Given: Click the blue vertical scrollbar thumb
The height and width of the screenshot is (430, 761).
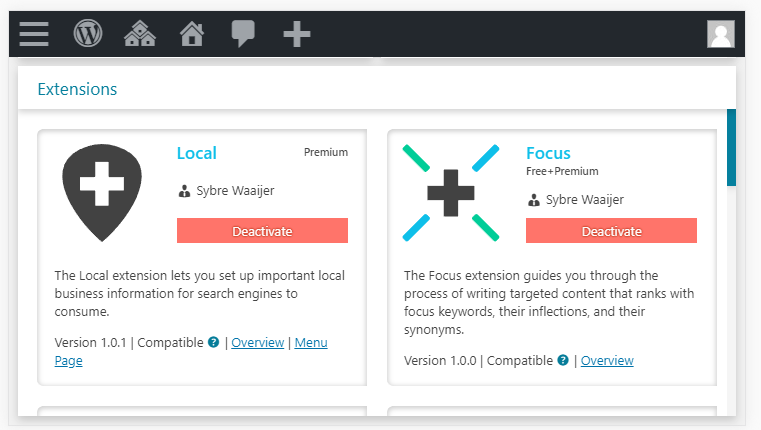Looking at the screenshot, I should pos(731,148).
